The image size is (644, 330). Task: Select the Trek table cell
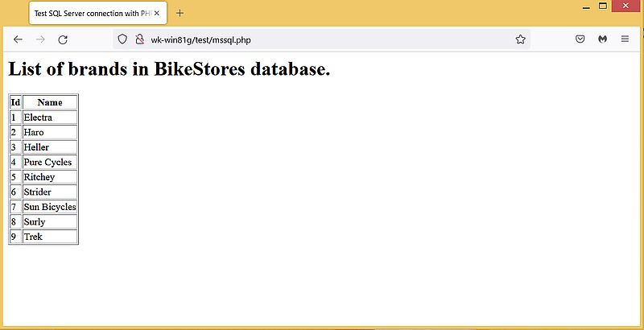click(x=50, y=237)
